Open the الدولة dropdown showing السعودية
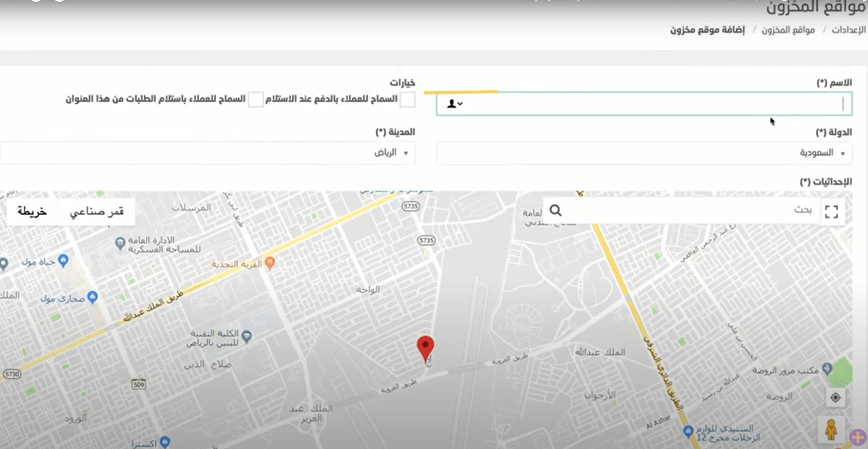Image resolution: width=868 pixels, height=449 pixels. pos(644,153)
